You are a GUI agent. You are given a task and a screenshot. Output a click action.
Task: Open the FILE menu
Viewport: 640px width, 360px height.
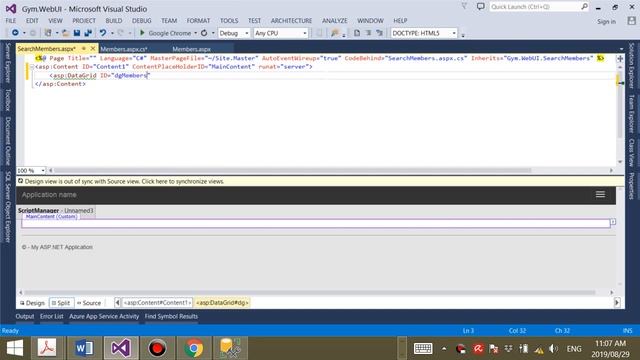point(11,20)
